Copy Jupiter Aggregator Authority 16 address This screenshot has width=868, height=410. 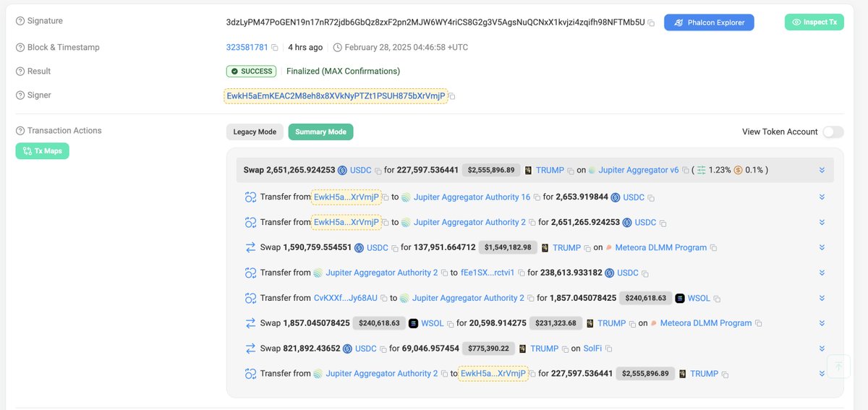coord(536,197)
